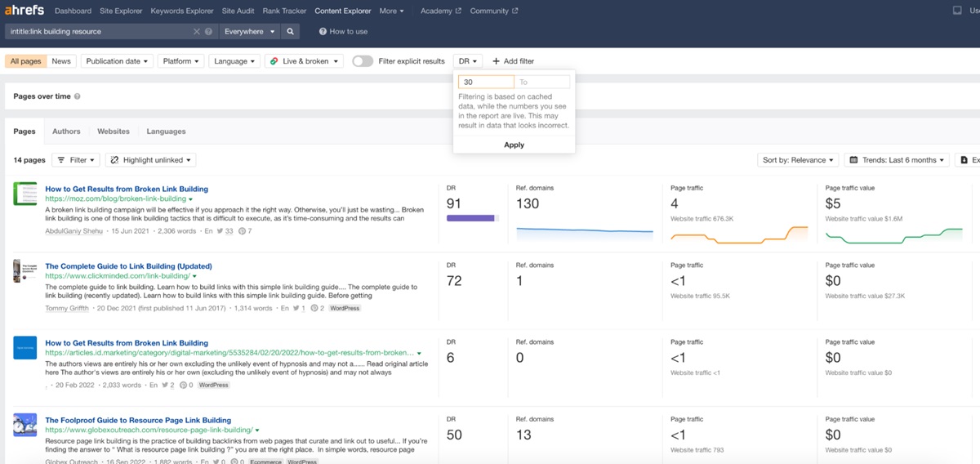Click Twitter shares count for moz.com result
The width and height of the screenshot is (980, 464).
point(225,231)
